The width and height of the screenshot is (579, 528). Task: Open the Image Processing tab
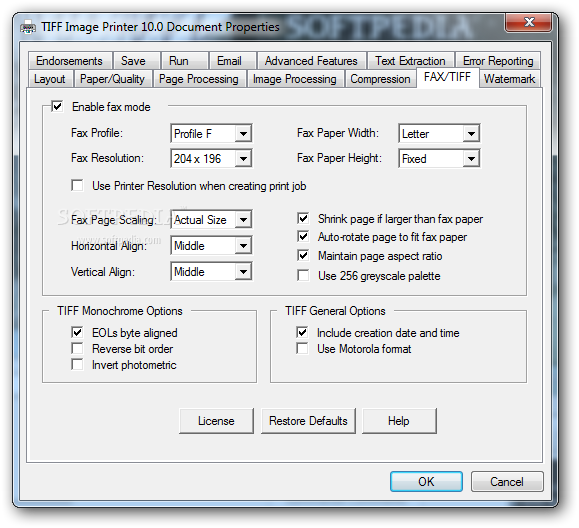(295, 79)
